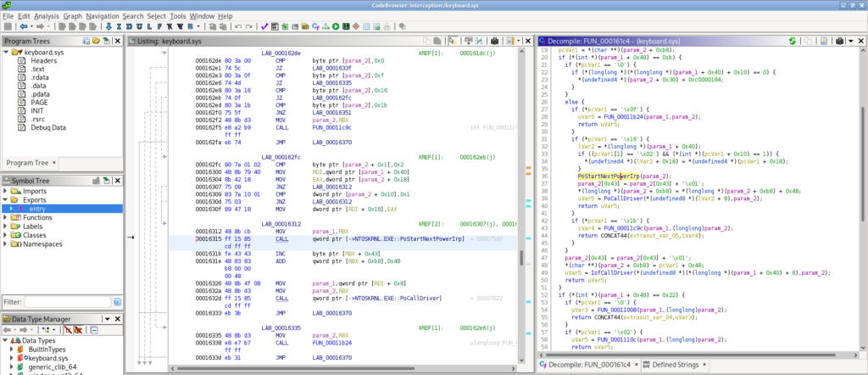This screenshot has width=868, height=375.
Task: Expand the Classes node in Symbol Tree
Action: [6, 235]
